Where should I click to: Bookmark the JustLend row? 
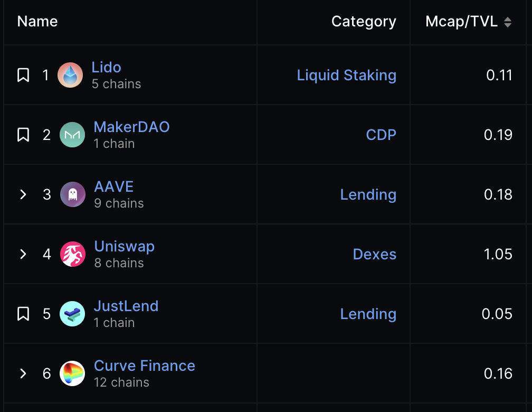(x=23, y=314)
